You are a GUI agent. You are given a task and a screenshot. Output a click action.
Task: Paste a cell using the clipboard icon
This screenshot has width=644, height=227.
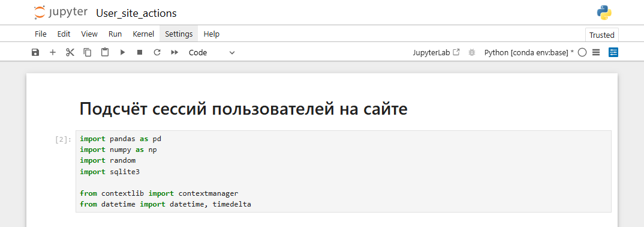point(105,53)
